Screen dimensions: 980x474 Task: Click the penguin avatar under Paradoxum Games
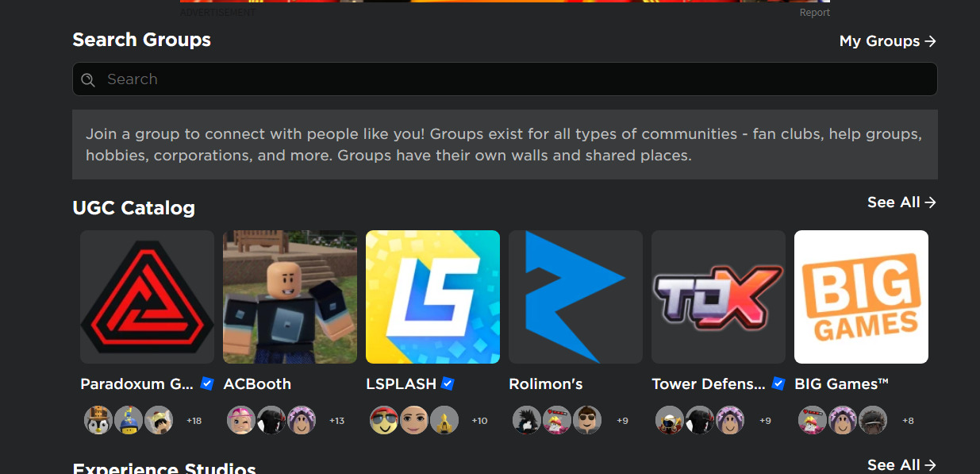pyautogui.click(x=98, y=420)
